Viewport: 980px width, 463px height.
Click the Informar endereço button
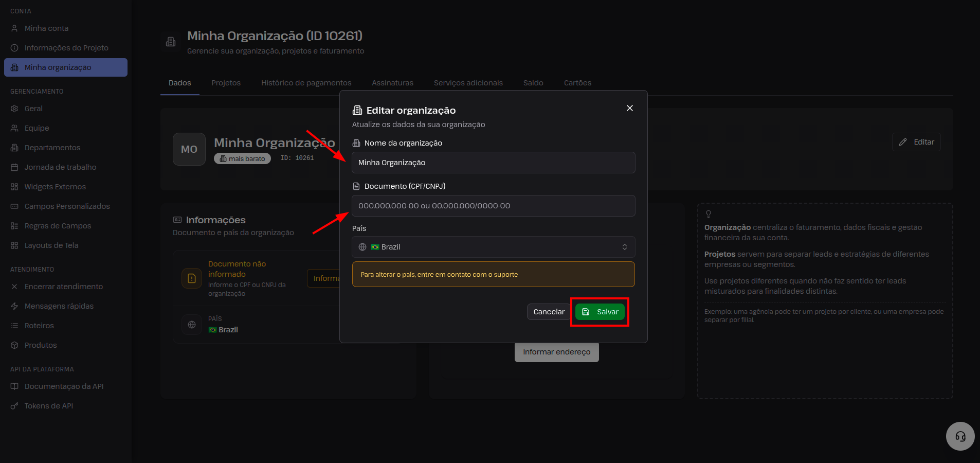pyautogui.click(x=557, y=352)
